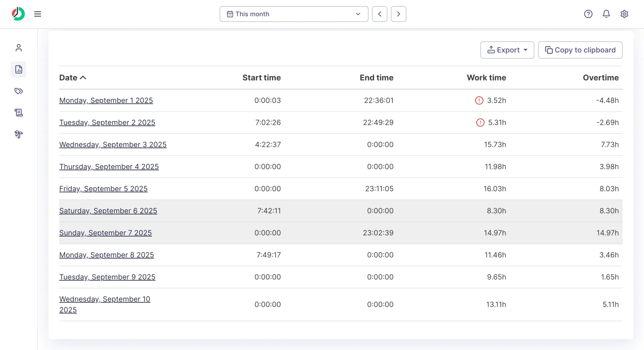The height and width of the screenshot is (350, 644).
Task: Open Tuesday, September 9 2025 link
Action: point(107,277)
